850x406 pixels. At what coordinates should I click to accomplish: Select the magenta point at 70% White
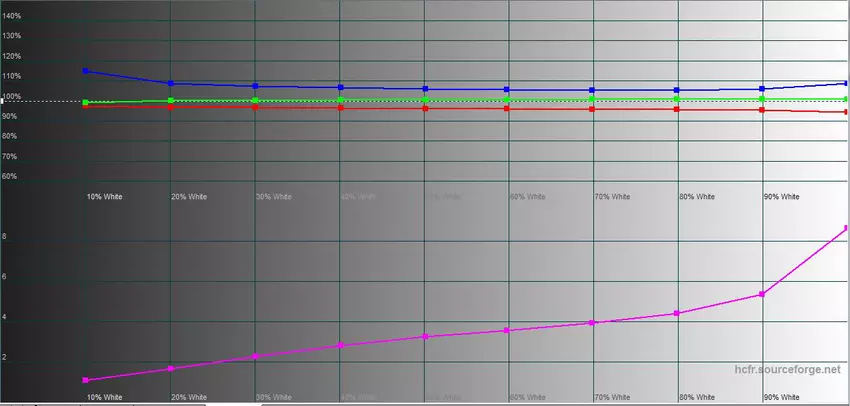pyautogui.click(x=593, y=323)
